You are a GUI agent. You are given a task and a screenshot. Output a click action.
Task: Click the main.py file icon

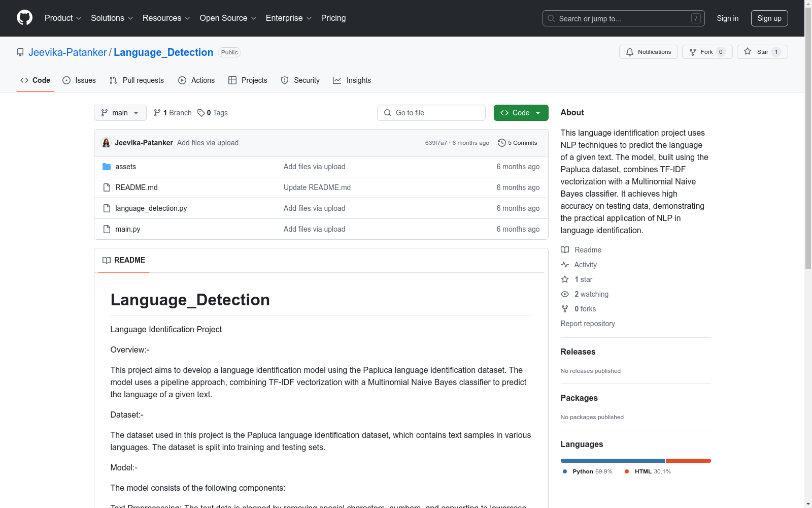pos(107,229)
